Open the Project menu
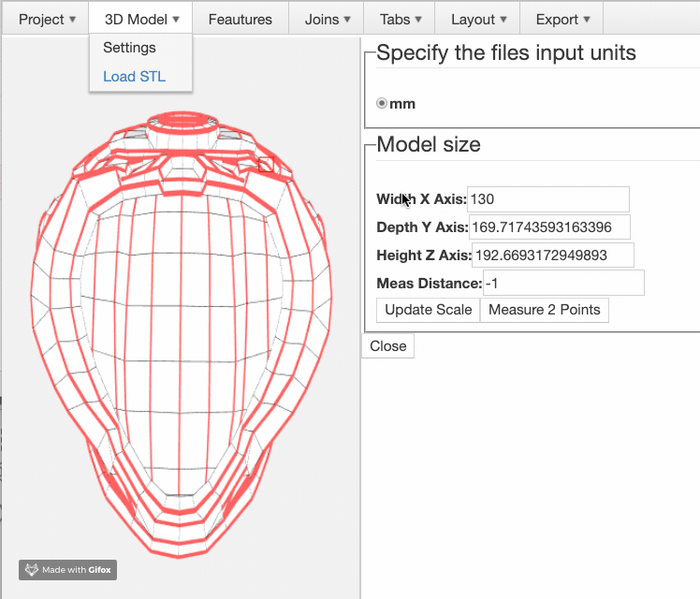The width and height of the screenshot is (700, 599). pyautogui.click(x=47, y=20)
